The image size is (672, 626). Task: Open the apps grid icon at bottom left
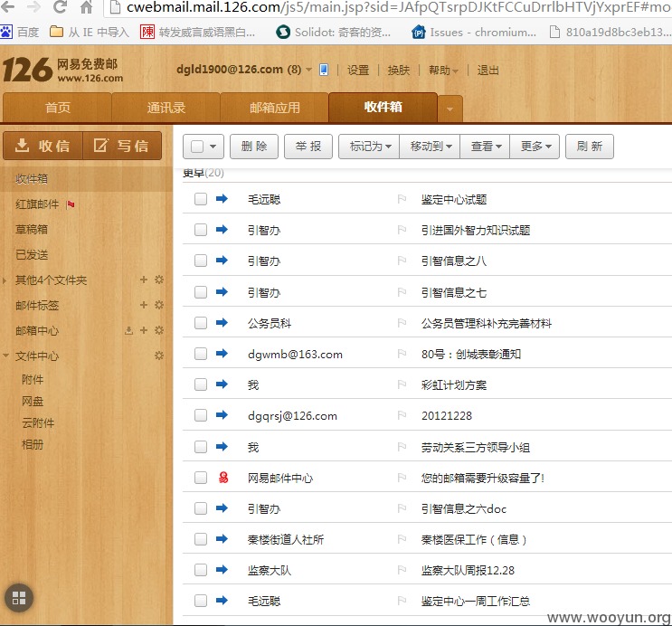(x=18, y=598)
